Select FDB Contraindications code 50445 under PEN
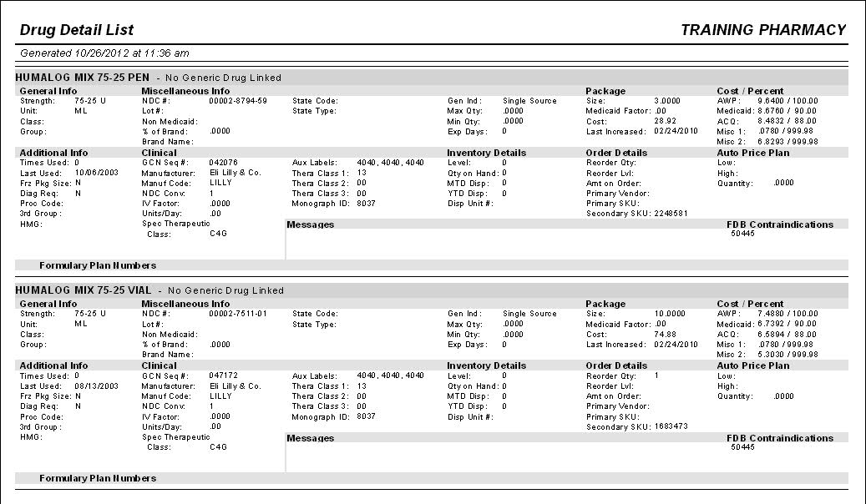 (x=742, y=234)
